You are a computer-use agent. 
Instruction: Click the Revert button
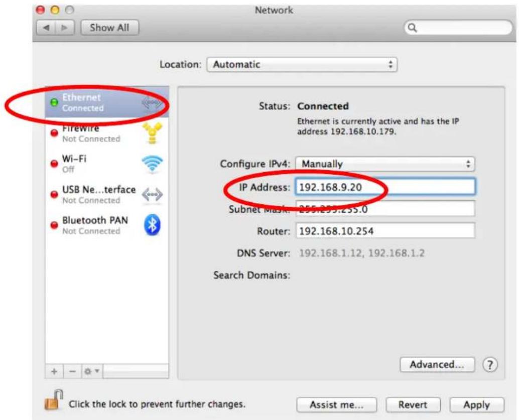tap(413, 405)
